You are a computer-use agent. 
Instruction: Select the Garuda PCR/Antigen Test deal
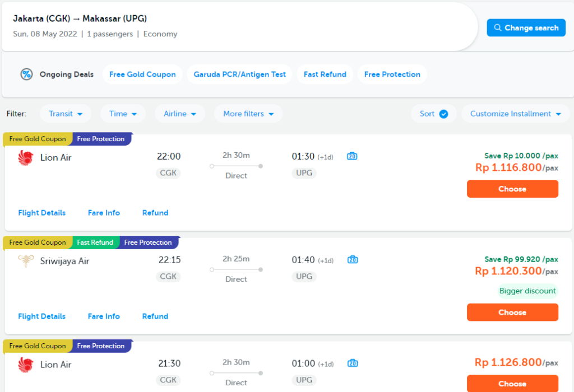(239, 74)
